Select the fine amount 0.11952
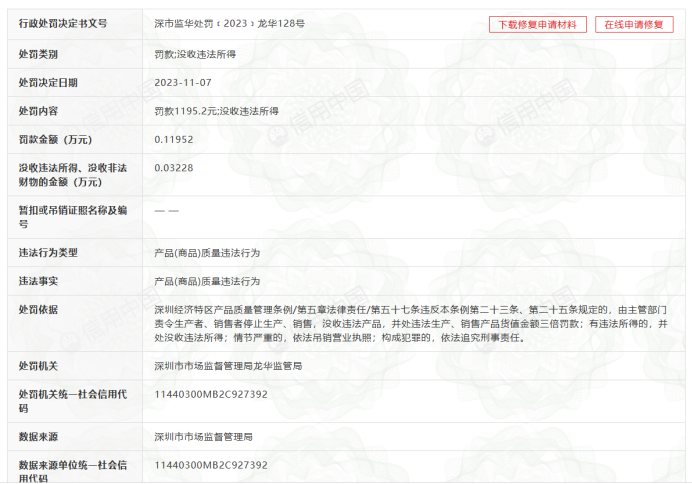The image size is (692, 484). pos(174,139)
